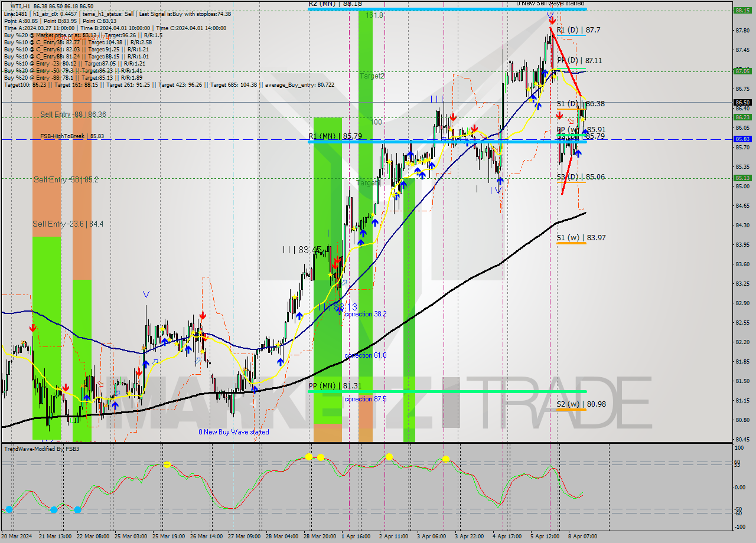Click the hollow red correction arrow near 86.23
Screen dimensions: 756x543
(x=570, y=121)
